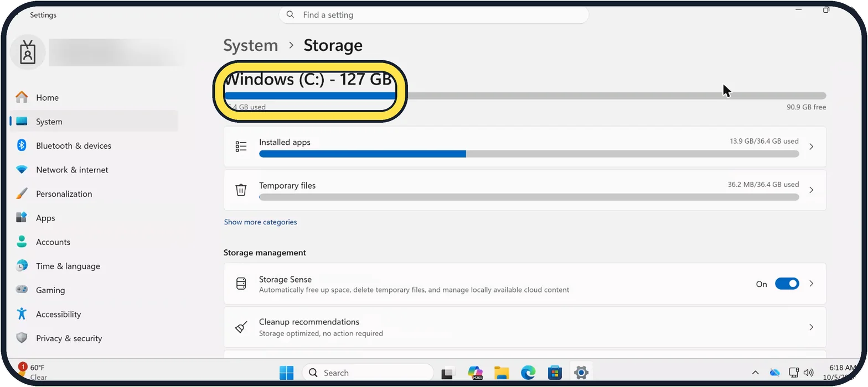Go to Privacy & security
Viewport: 868px width, 387px height.
tap(94, 338)
